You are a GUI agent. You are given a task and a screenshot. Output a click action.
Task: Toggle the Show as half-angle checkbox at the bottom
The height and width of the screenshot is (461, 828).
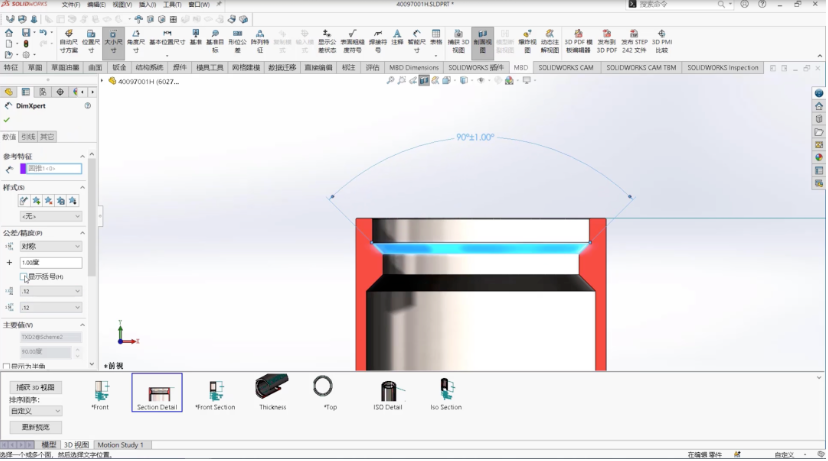[6, 366]
